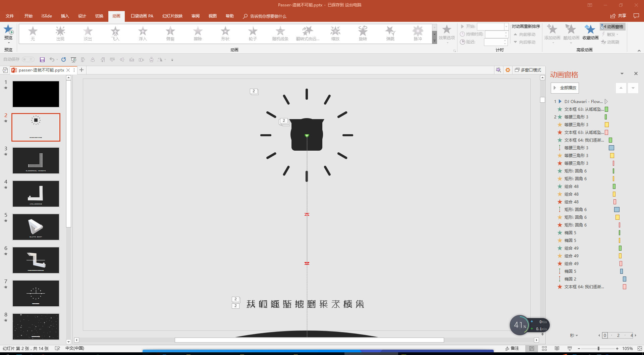Screen dimensions: 644x355
Task: Click the align top icon in quick toolbar
Action: click(x=112, y=60)
